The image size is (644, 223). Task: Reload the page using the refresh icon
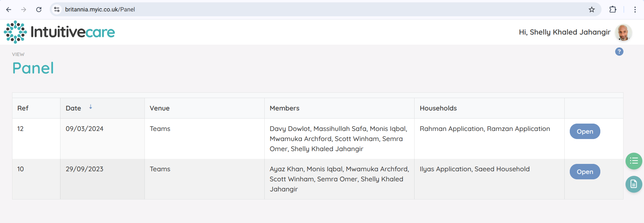(x=39, y=9)
